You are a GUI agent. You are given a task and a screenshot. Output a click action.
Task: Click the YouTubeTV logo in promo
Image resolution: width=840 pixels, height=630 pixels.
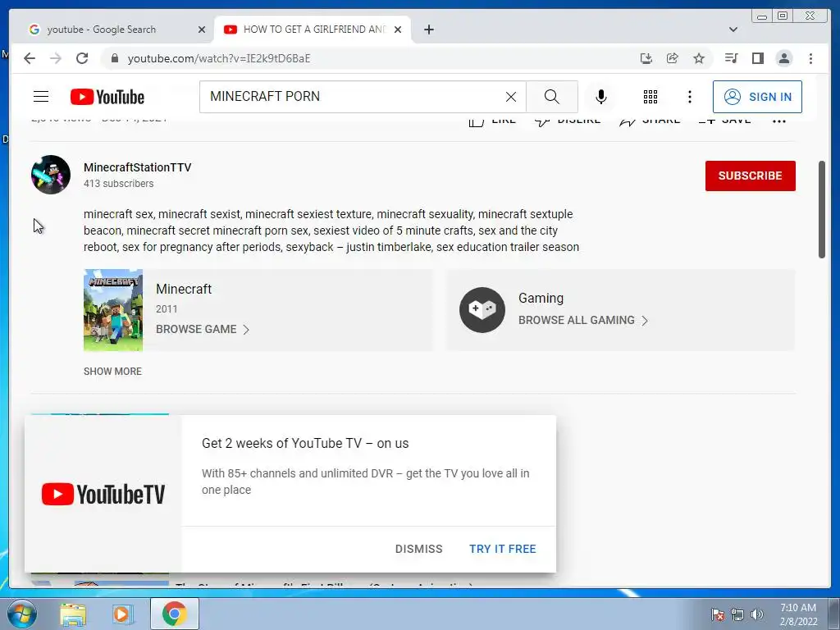point(103,494)
